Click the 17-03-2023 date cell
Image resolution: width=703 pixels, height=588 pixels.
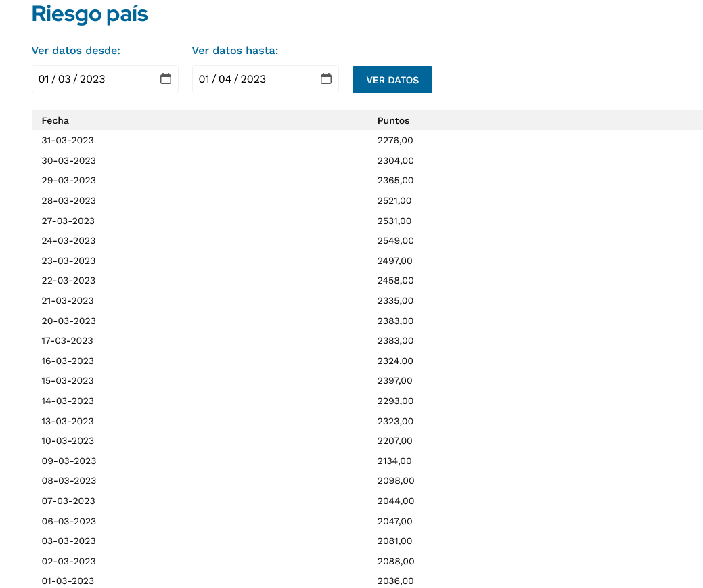pyautogui.click(x=67, y=340)
